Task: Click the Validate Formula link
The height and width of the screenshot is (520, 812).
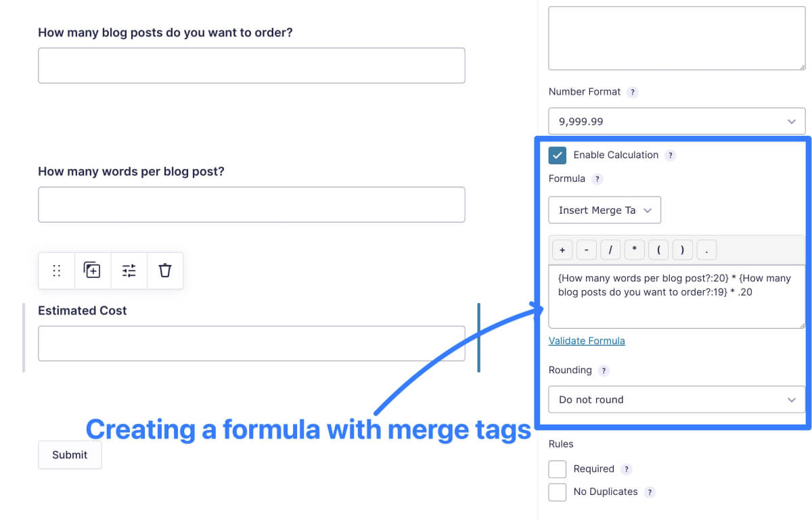Action: tap(587, 341)
